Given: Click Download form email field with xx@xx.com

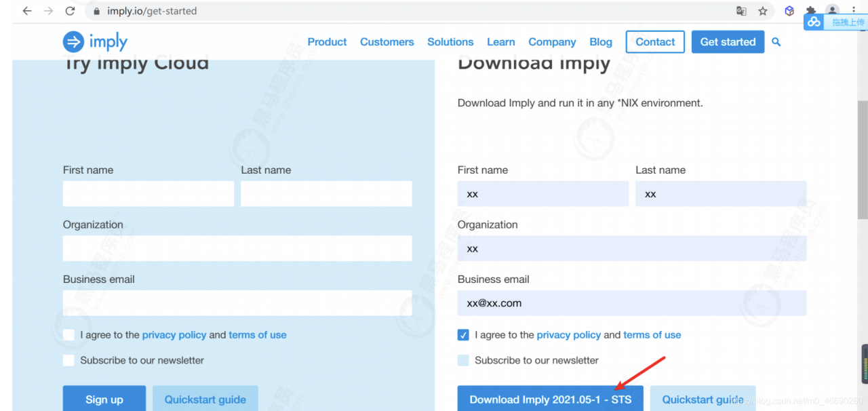Looking at the screenshot, I should click(632, 303).
